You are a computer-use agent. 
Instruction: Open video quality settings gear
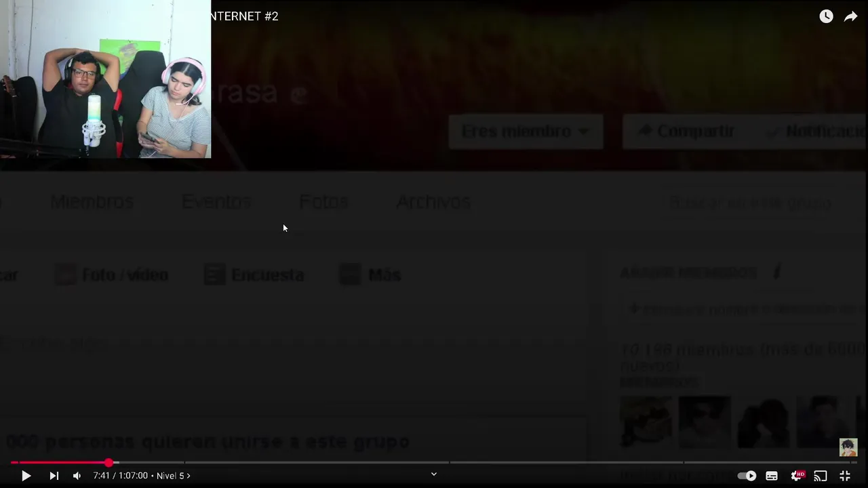(797, 476)
